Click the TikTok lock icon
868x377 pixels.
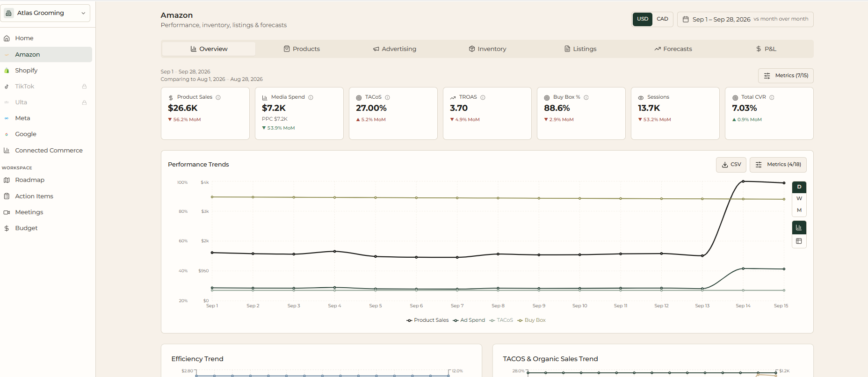[84, 87]
